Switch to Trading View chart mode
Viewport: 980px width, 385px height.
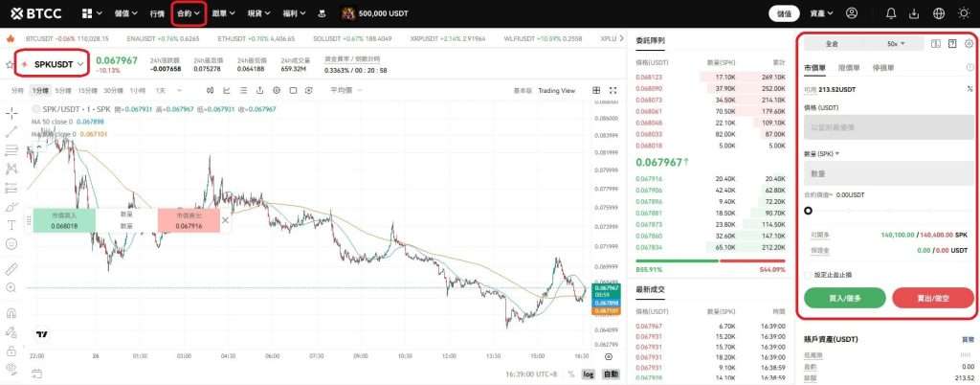tap(556, 91)
